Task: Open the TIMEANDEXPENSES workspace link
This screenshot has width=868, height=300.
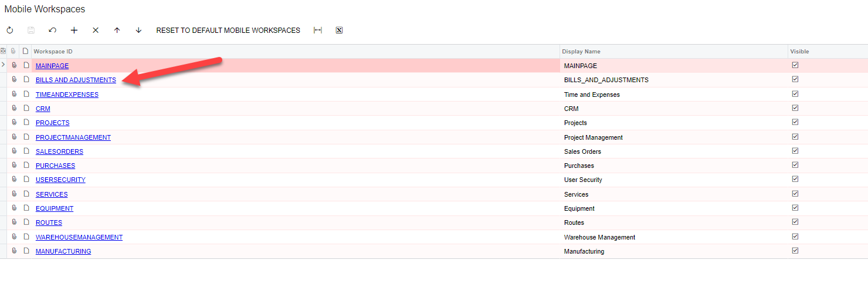Action: 67,95
